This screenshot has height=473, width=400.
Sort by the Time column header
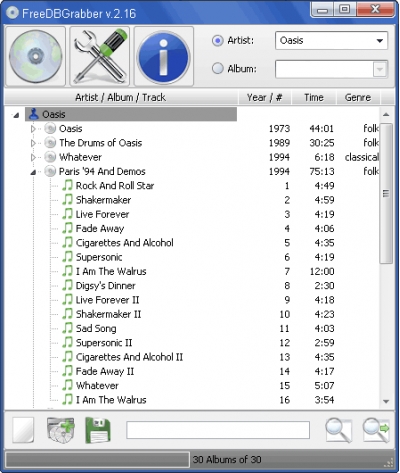314,97
